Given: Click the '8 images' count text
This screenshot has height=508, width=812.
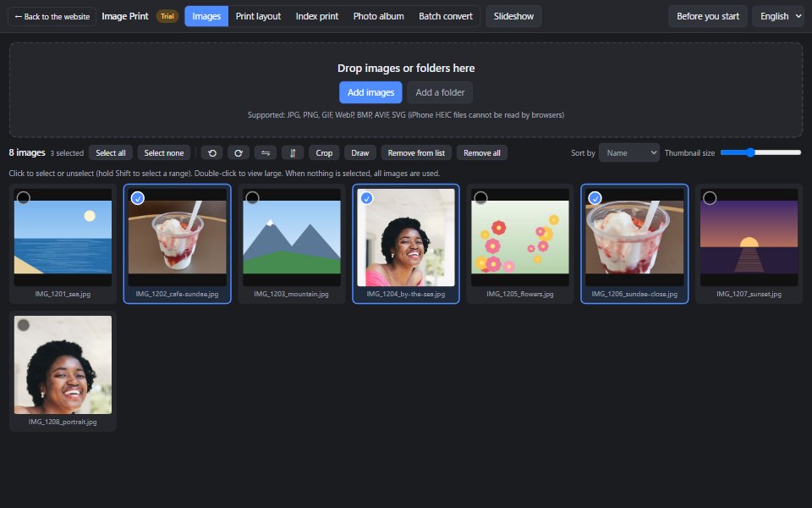Looking at the screenshot, I should pos(27,152).
